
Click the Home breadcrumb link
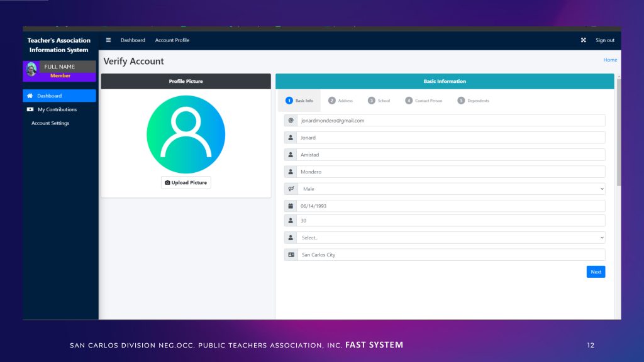610,60
